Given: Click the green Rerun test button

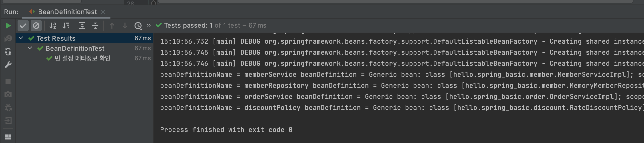Looking at the screenshot, I should (8, 26).
